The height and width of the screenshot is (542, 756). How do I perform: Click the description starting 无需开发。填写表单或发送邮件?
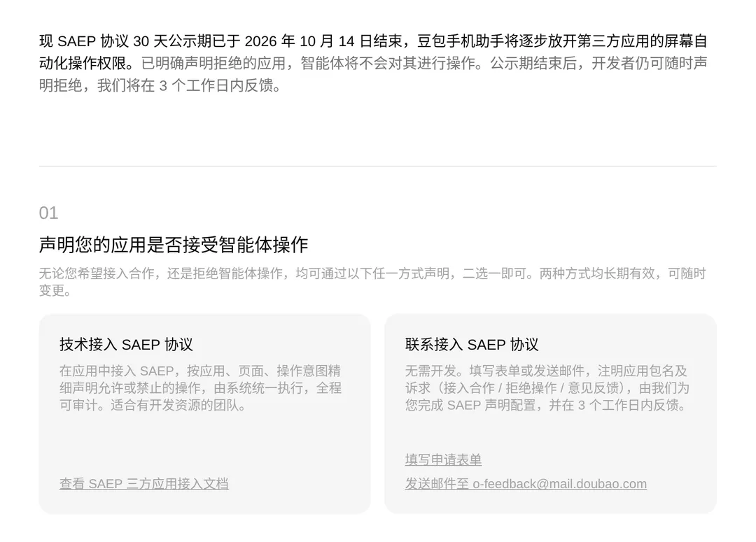tap(547, 388)
